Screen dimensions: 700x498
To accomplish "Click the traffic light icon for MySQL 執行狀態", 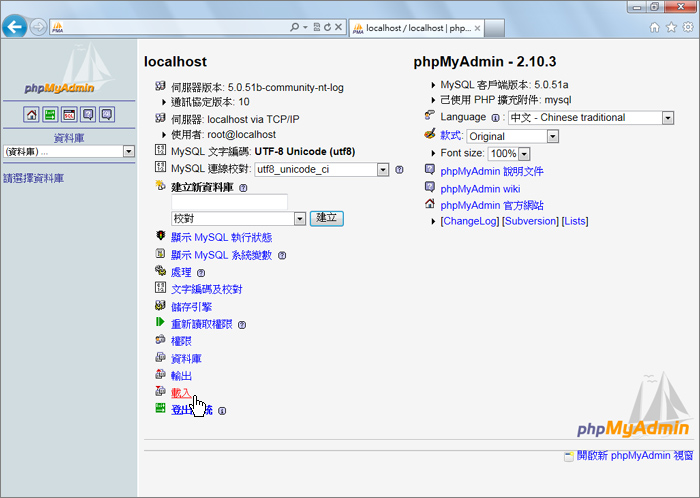I will pyautogui.click(x=160, y=236).
